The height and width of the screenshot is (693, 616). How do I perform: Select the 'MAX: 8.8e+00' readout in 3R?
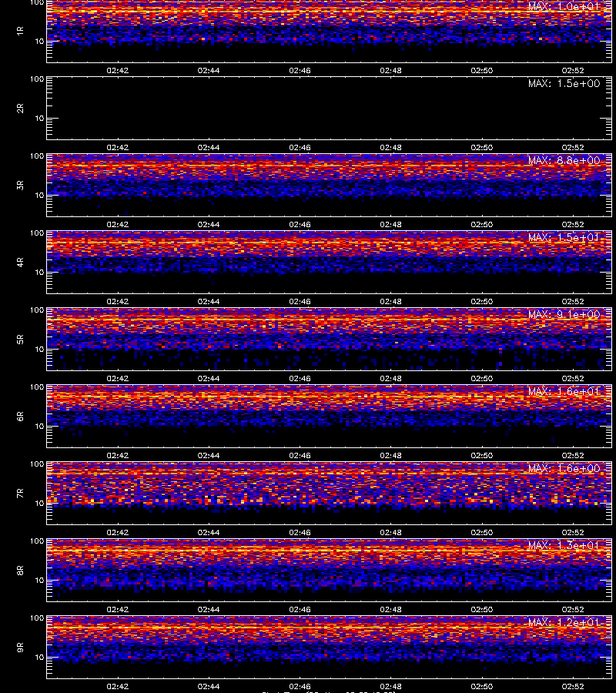(x=564, y=160)
